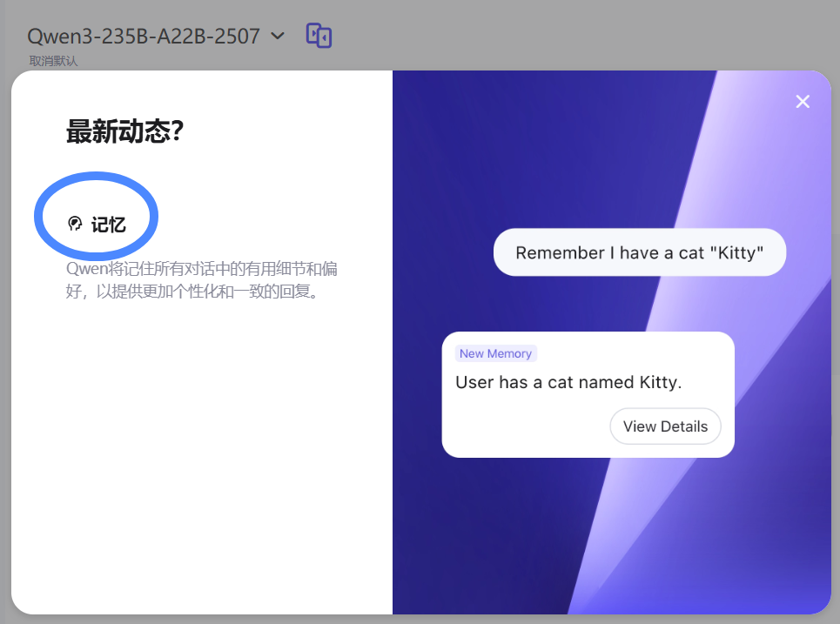Click the X icon on the purple banner
The width and height of the screenshot is (840, 624).
[802, 101]
